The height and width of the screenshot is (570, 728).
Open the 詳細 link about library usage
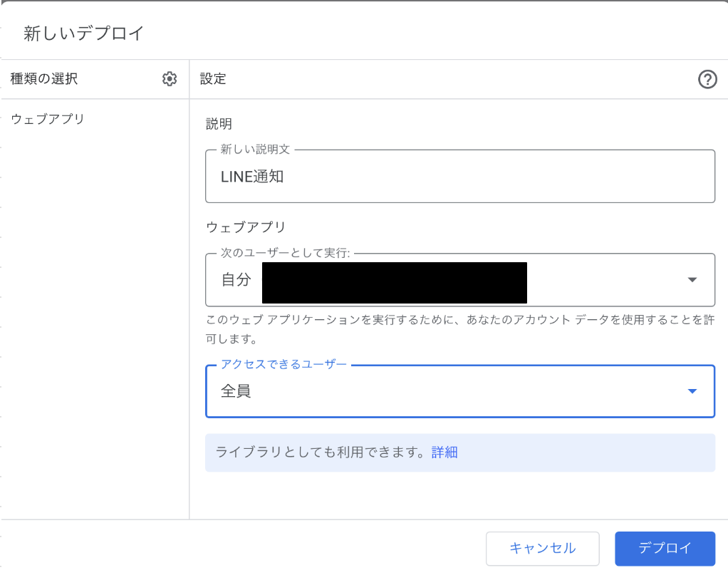(x=444, y=452)
